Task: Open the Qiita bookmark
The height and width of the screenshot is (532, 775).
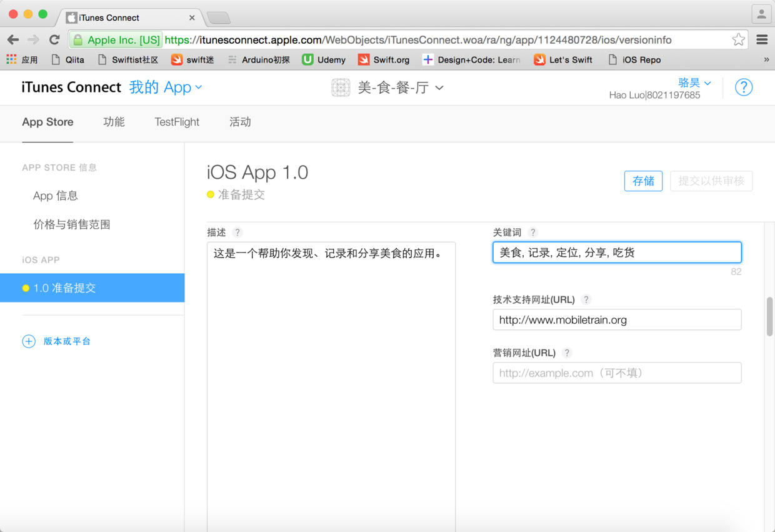Action: coord(67,60)
